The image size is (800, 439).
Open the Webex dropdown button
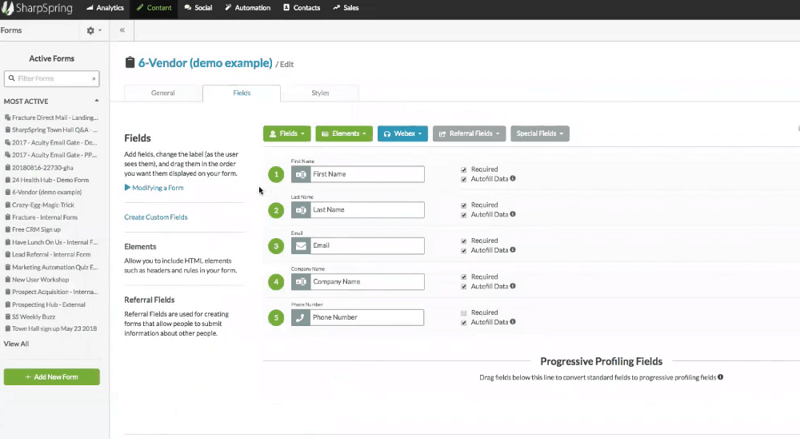402,133
